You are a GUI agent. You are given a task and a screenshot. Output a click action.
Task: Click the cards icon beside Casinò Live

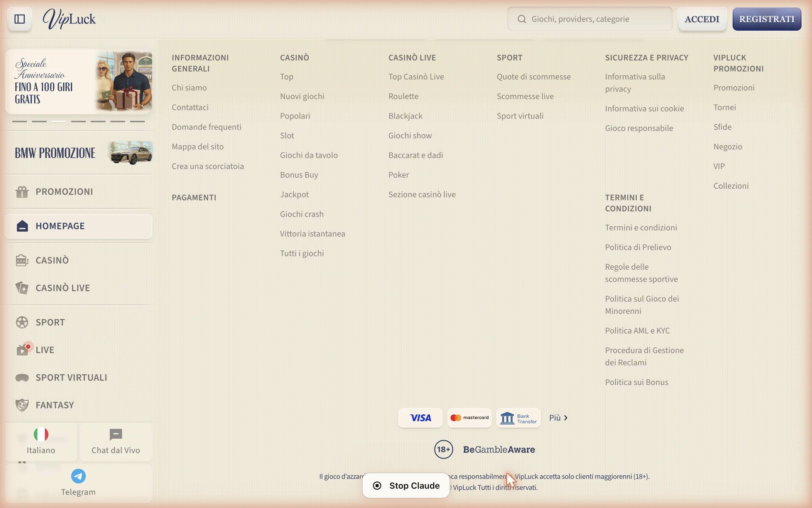pyautogui.click(x=22, y=288)
